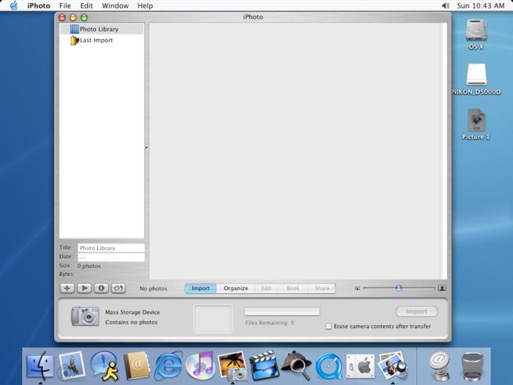Click the 0 photos size value
Screen dimensions: 513x385
pyautogui.click(x=89, y=266)
